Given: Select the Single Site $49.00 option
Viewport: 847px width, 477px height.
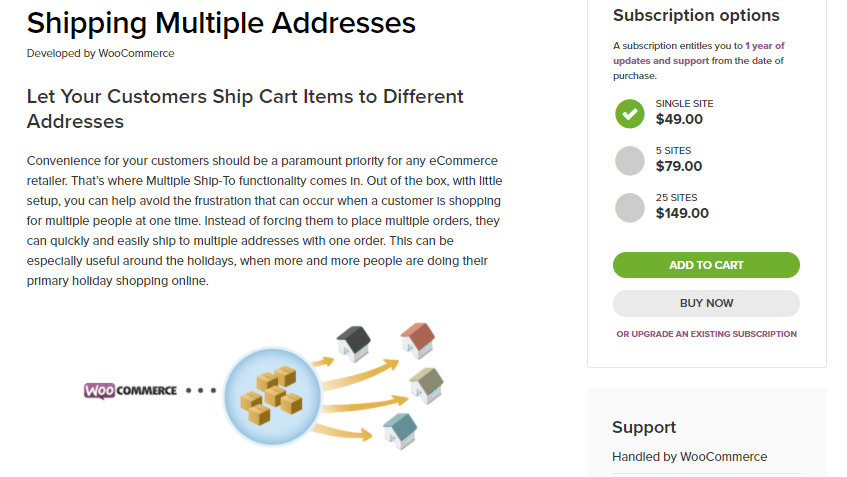Looking at the screenshot, I should pos(630,113).
